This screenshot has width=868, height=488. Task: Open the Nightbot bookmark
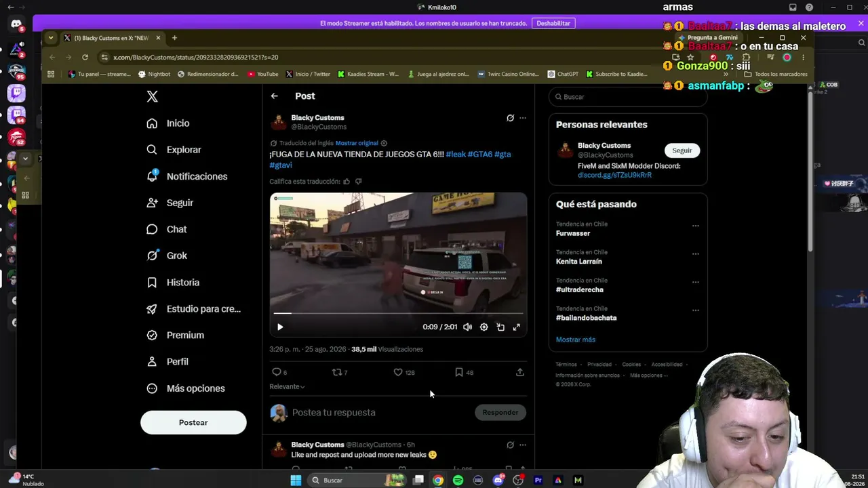(155, 74)
